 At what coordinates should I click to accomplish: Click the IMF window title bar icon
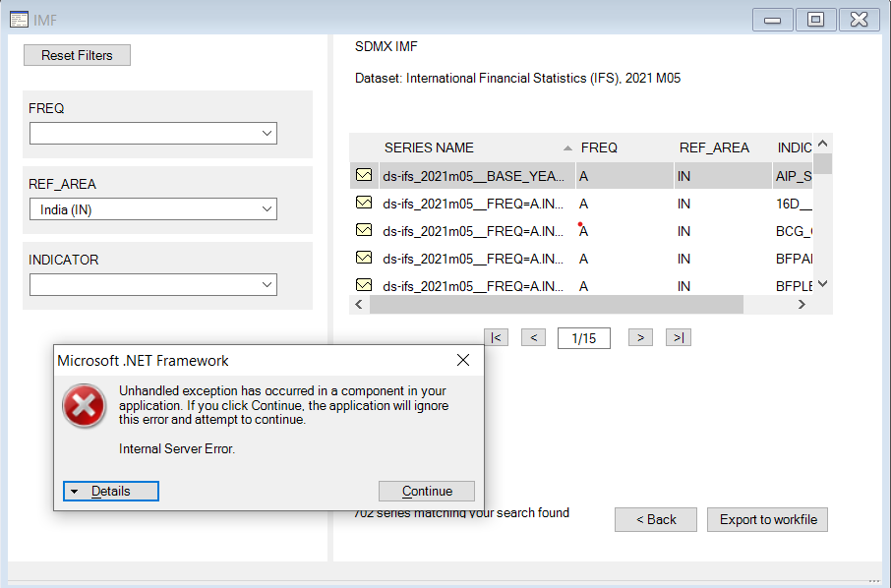click(19, 20)
